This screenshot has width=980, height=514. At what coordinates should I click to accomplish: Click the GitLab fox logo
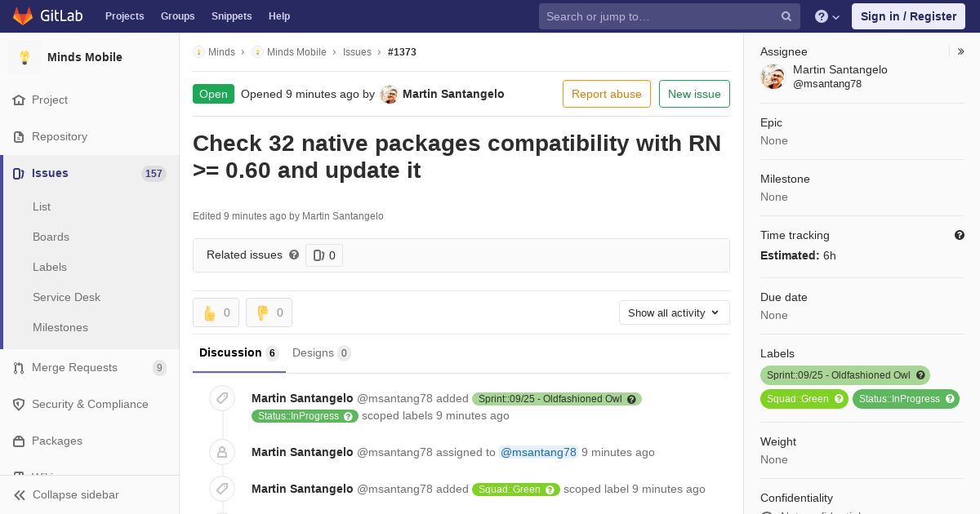(x=23, y=16)
